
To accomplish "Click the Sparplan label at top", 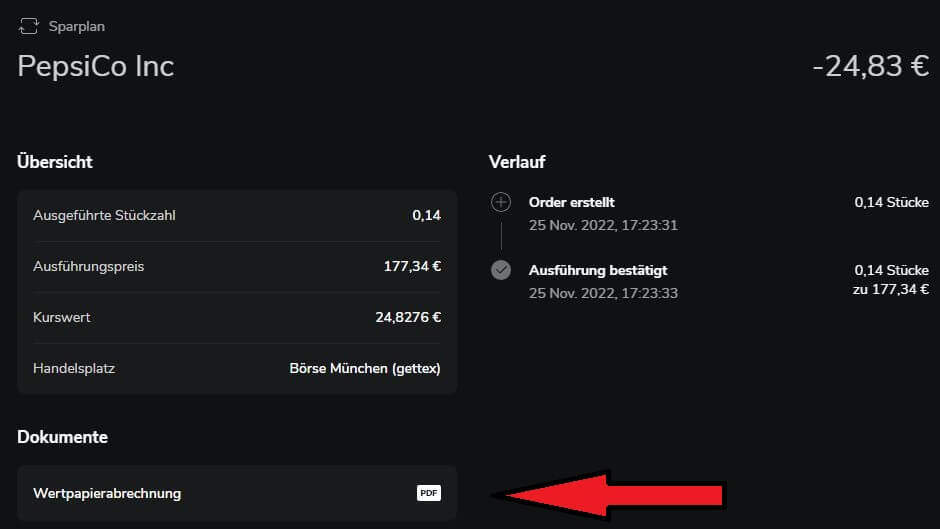I will click(x=76, y=26).
